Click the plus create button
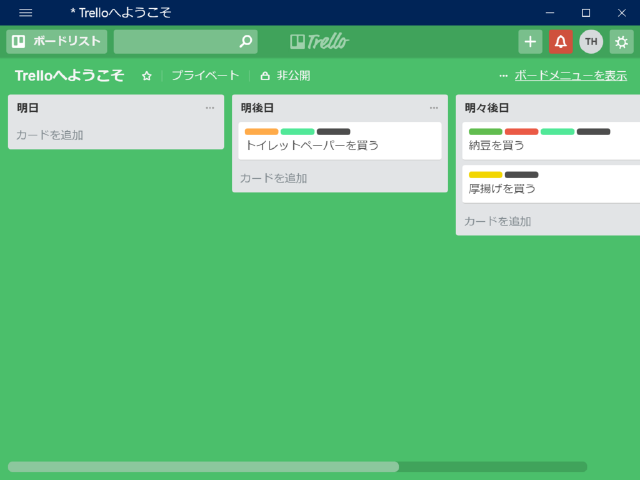 pos(530,41)
